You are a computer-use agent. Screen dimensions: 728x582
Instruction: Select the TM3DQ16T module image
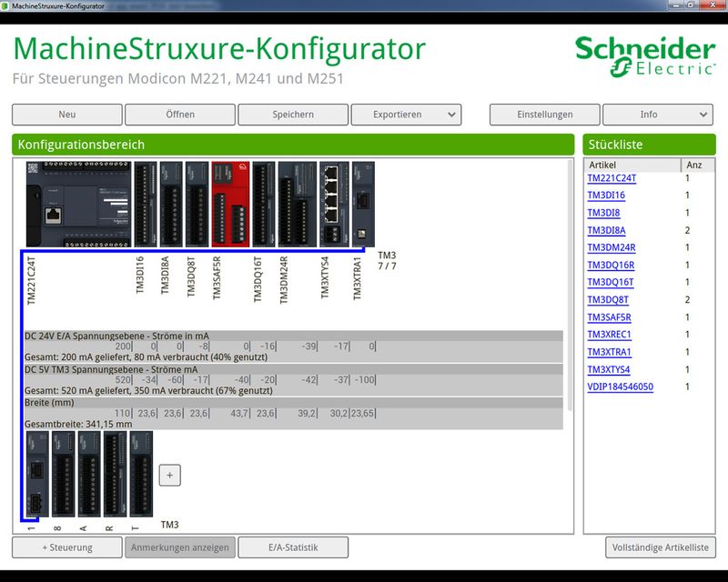pyautogui.click(x=264, y=205)
